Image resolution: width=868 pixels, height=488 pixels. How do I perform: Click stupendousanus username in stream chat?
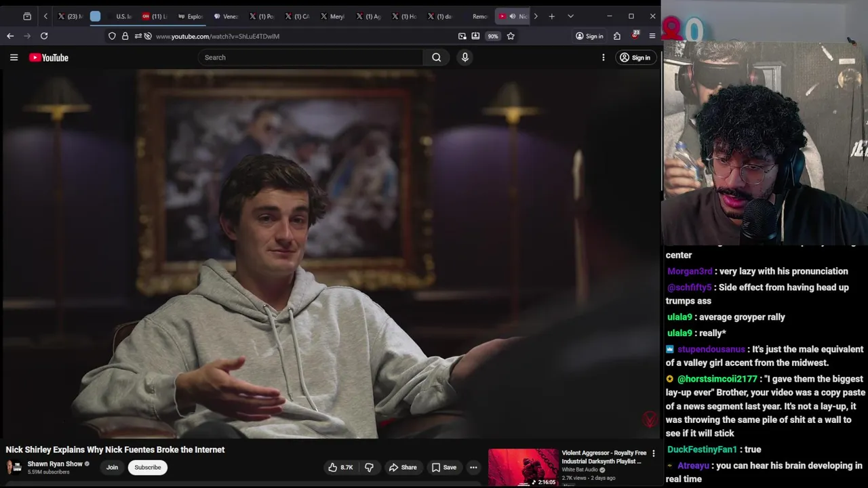tap(711, 349)
